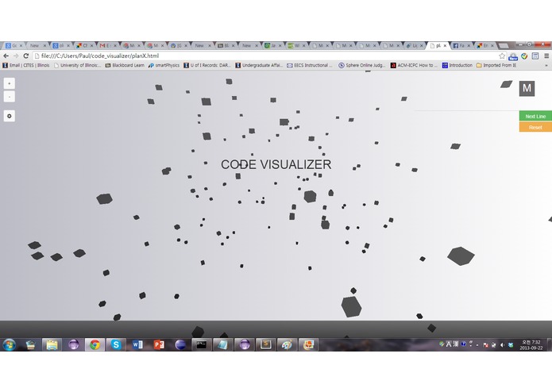Open File Explorer from the taskbar
Image resolution: width=552 pixels, height=392 pixels.
(52, 345)
